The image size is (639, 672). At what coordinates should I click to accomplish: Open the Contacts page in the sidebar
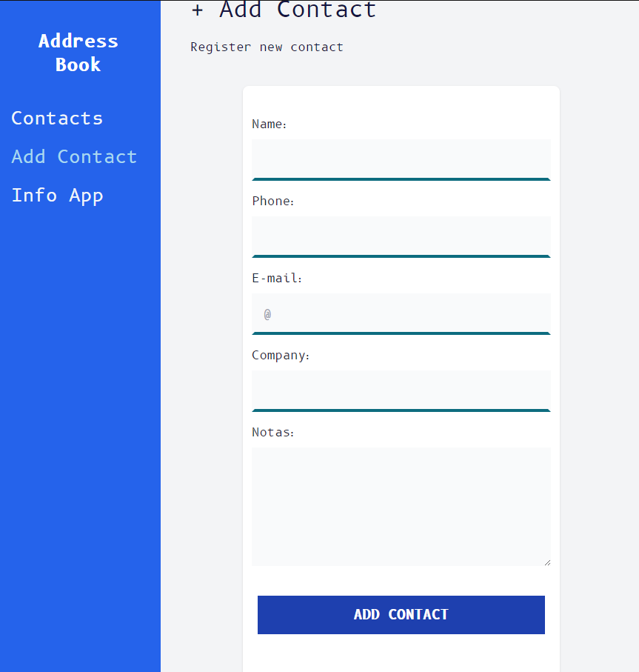click(x=57, y=119)
